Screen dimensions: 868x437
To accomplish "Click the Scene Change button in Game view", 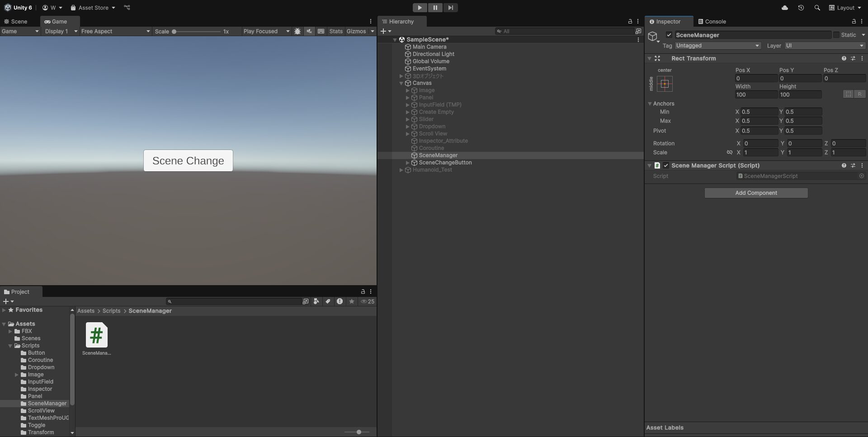I will pos(188,160).
